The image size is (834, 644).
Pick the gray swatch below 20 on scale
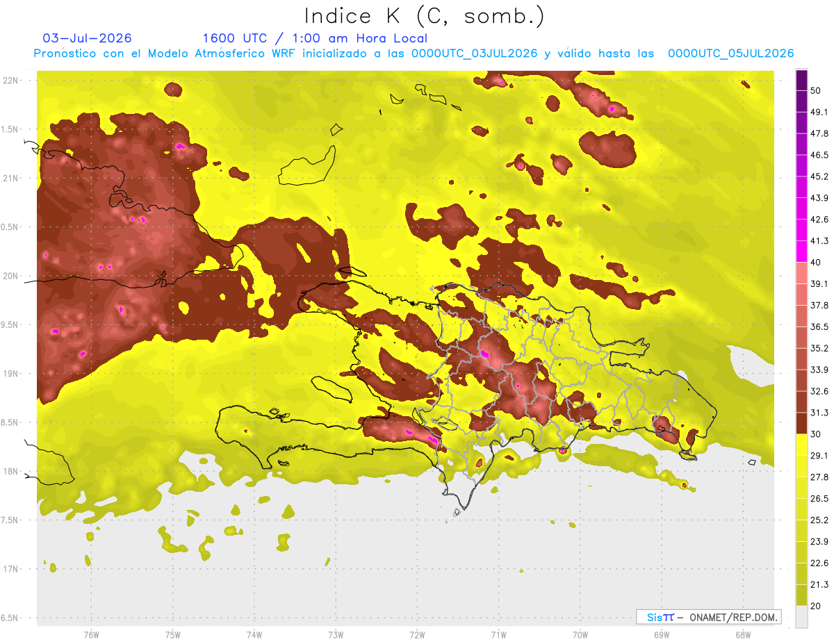(802, 617)
